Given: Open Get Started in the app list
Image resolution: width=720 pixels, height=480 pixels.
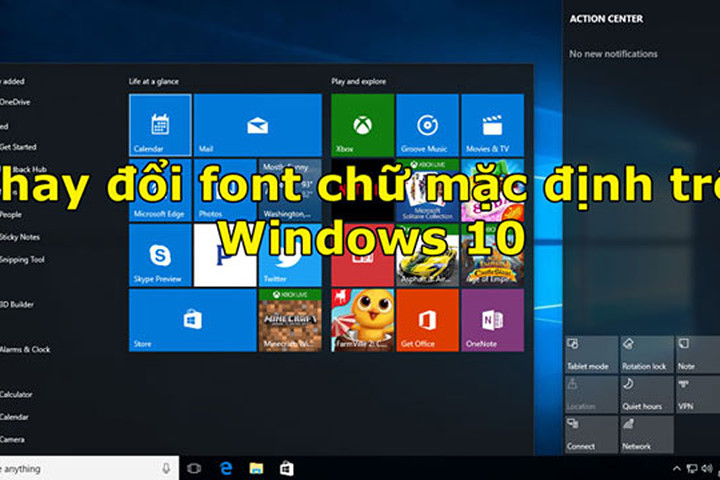Looking at the screenshot, I should click(18, 147).
